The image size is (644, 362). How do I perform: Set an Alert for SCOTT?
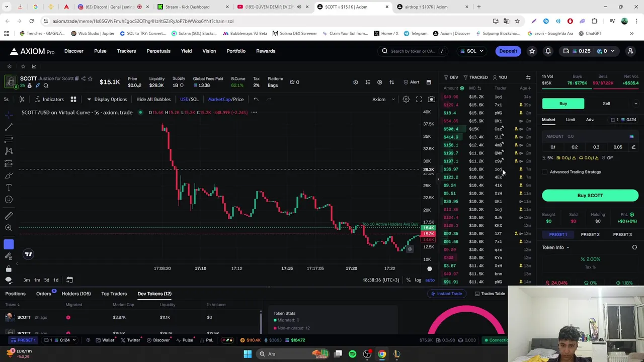(x=411, y=82)
